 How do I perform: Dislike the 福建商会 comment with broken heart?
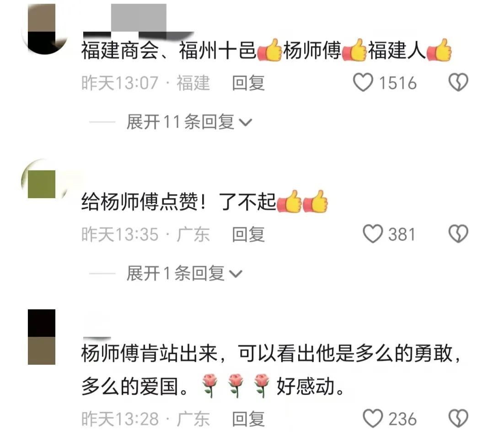458,83
